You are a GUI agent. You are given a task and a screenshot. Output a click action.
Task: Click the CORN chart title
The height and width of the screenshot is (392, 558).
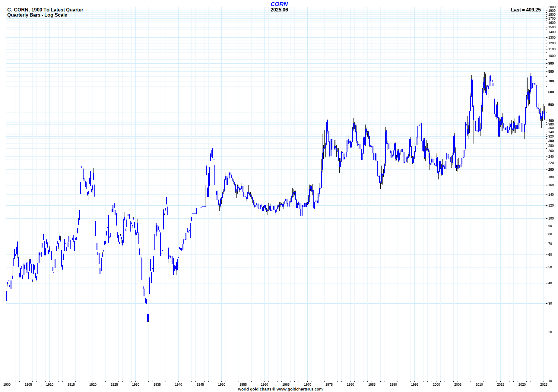point(279,4)
